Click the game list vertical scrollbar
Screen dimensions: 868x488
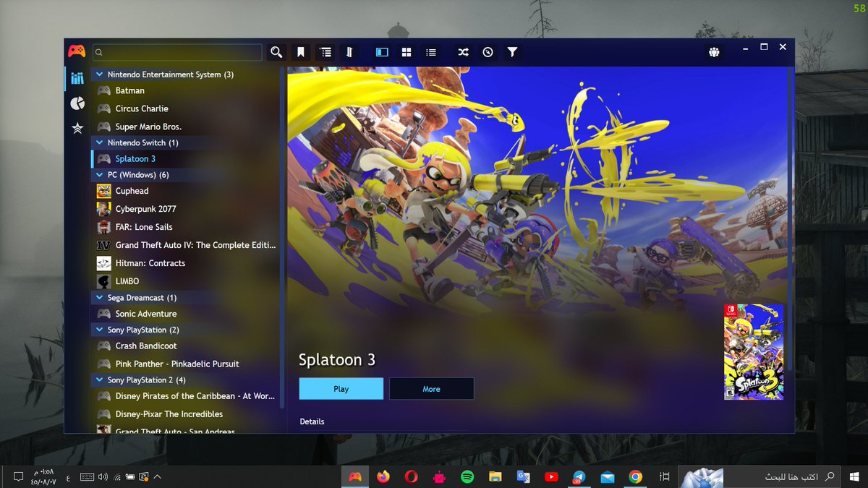click(x=282, y=239)
